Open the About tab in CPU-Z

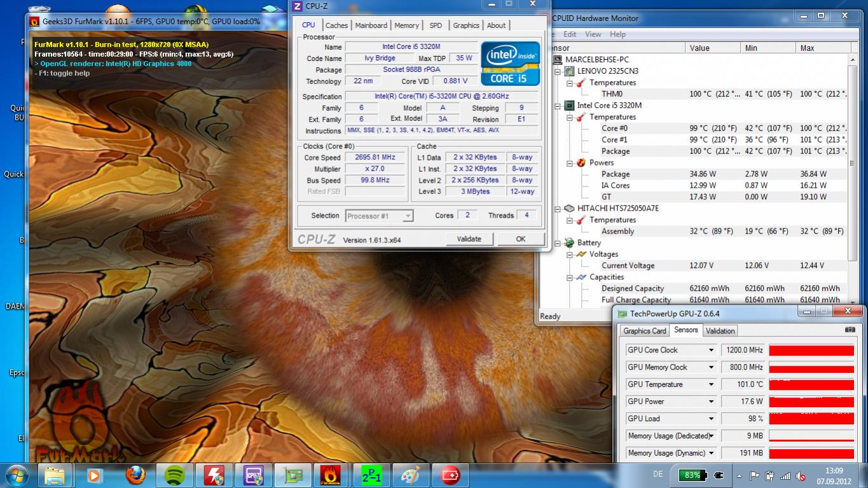(x=496, y=25)
